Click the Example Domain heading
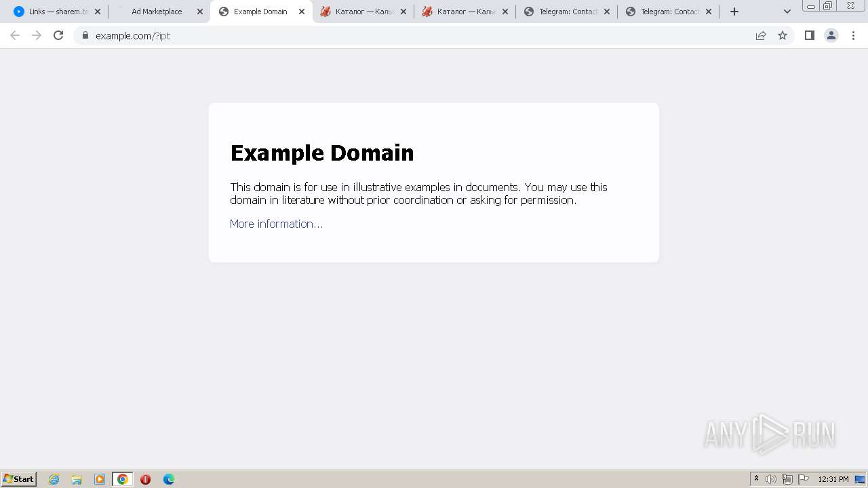The image size is (868, 488). point(322,152)
